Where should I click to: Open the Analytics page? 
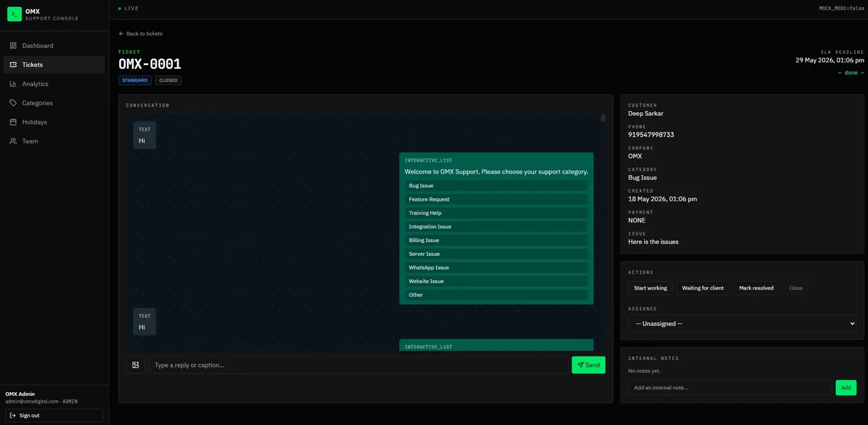[54, 84]
